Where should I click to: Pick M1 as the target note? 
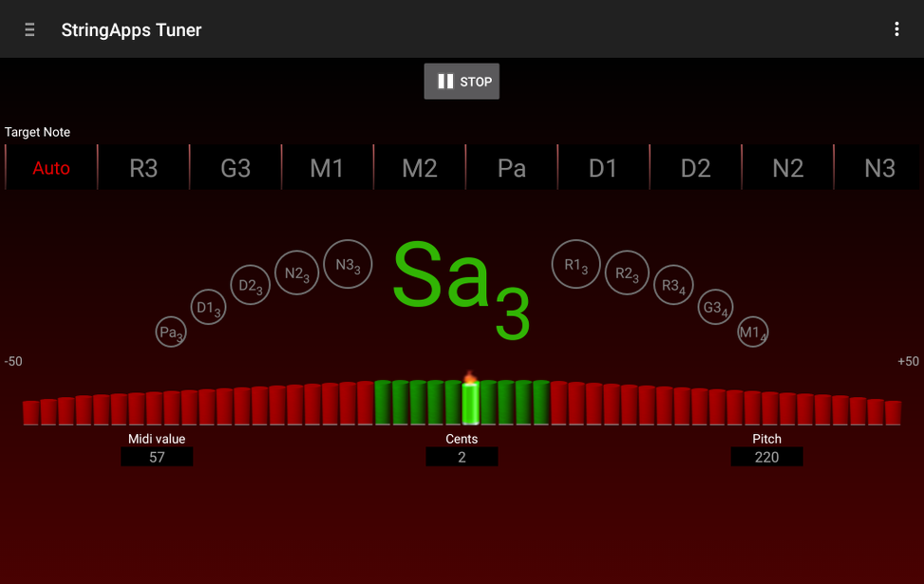[x=328, y=168]
